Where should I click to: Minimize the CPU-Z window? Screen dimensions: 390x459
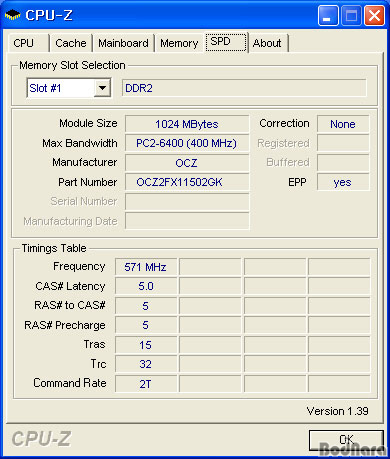(328, 15)
